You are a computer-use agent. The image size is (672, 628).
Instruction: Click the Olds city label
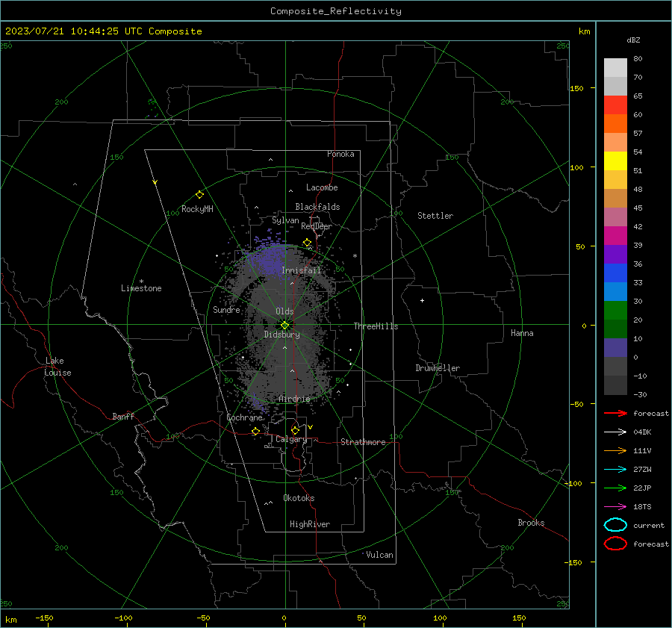(x=284, y=311)
